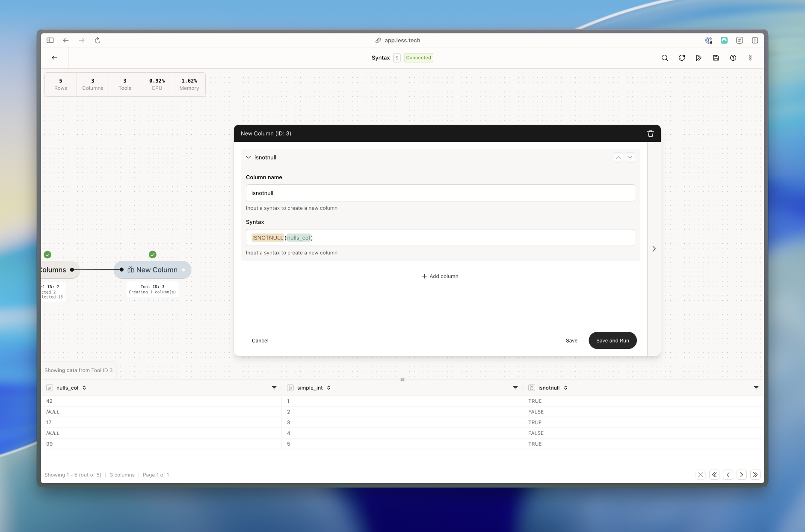Click the New Column node output port
805x532 pixels.
[x=183, y=270]
